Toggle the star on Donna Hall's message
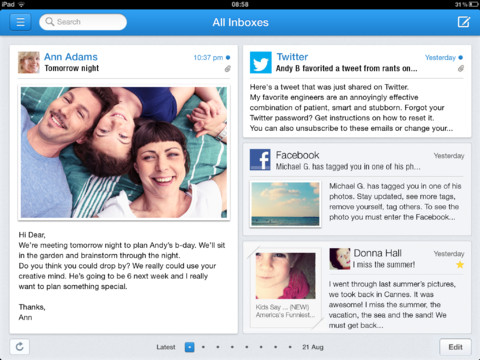This screenshot has width=480, height=360. pos(460,265)
